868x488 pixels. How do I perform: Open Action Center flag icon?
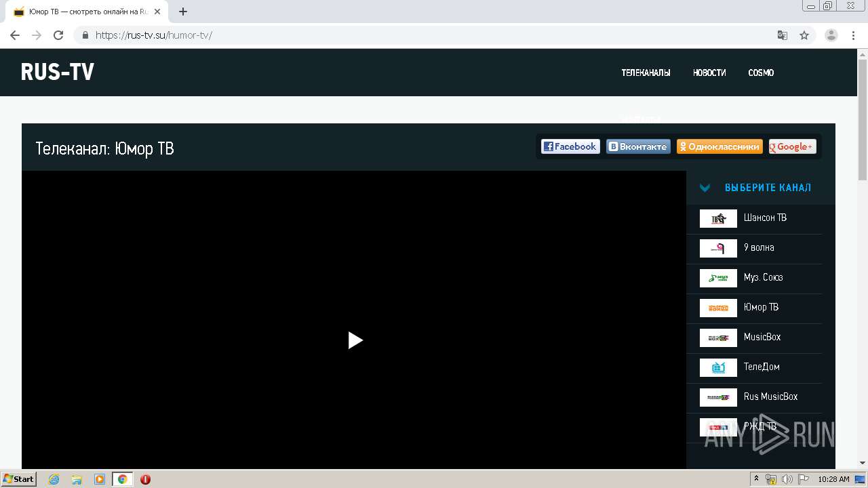tap(804, 479)
